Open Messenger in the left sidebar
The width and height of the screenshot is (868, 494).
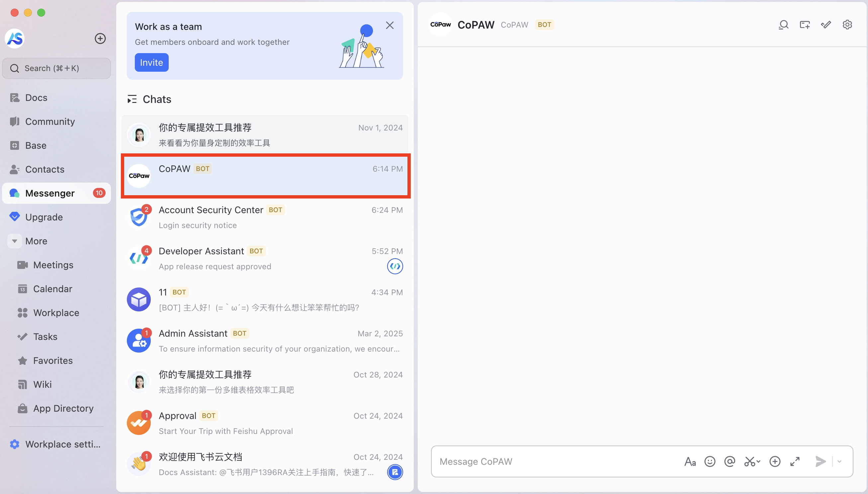(x=50, y=193)
